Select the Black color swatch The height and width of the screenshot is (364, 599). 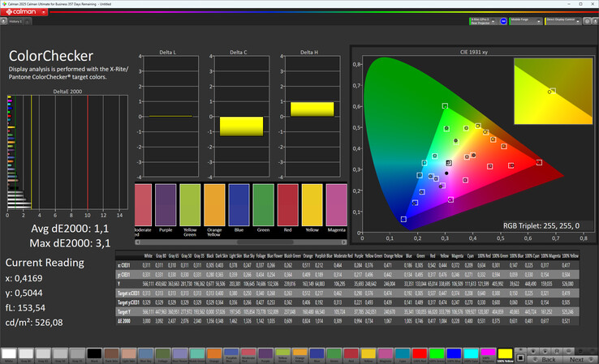[x=95, y=355]
